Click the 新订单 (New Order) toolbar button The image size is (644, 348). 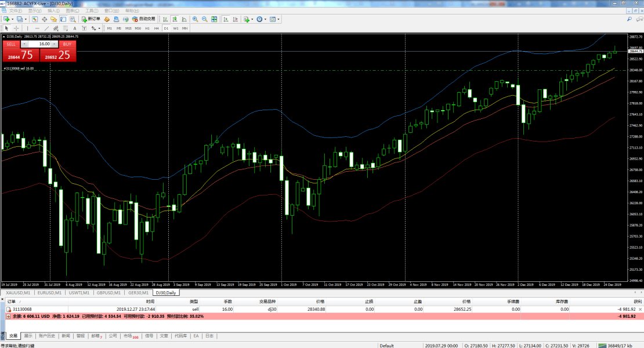90,19
